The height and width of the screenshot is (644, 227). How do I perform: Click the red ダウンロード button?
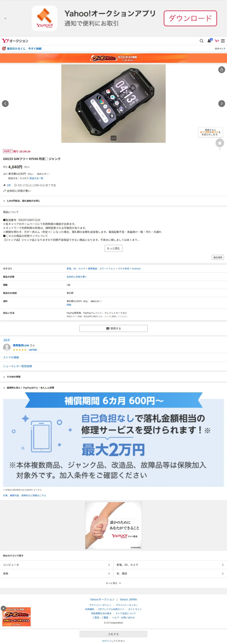[x=190, y=18]
